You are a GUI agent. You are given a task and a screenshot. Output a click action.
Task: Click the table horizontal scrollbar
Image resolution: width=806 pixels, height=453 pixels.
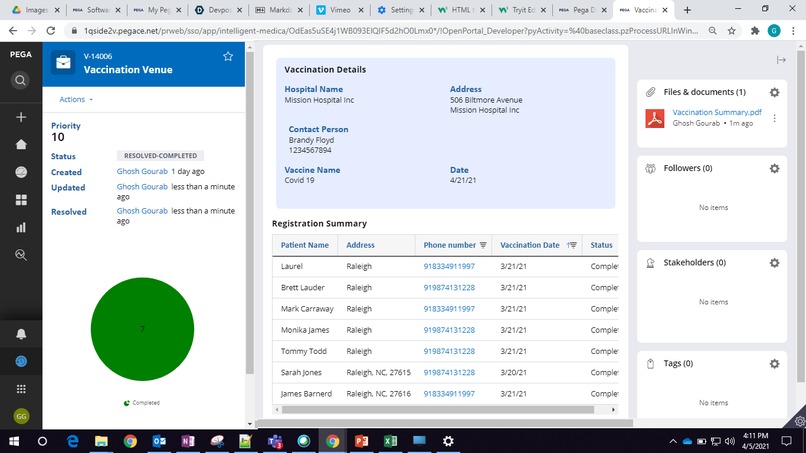pyautogui.click(x=438, y=410)
